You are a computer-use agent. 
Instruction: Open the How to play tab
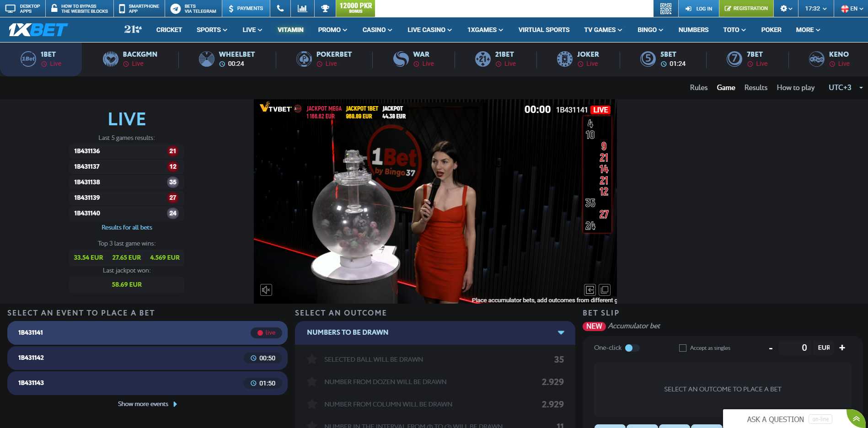pyautogui.click(x=795, y=87)
